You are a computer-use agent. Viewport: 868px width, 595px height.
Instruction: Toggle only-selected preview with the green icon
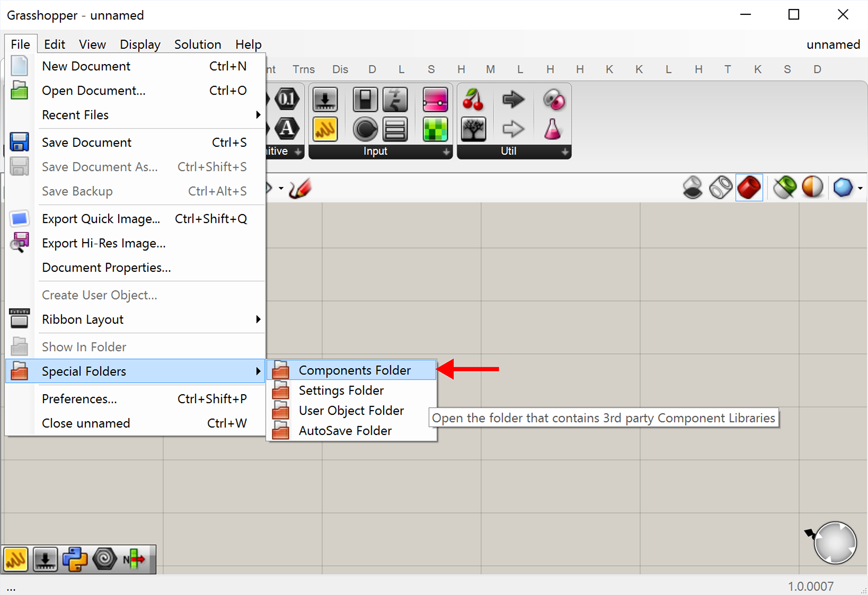(x=784, y=188)
